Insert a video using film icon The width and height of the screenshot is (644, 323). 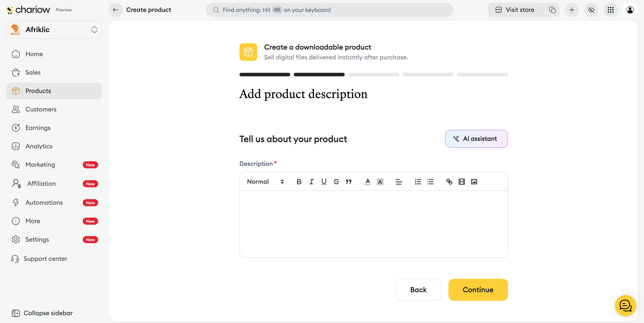coord(462,181)
